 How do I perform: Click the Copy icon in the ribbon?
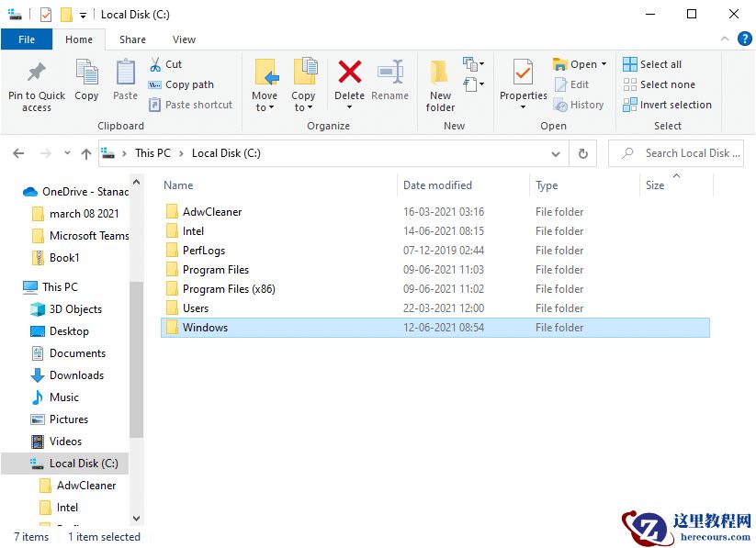pyautogui.click(x=86, y=81)
